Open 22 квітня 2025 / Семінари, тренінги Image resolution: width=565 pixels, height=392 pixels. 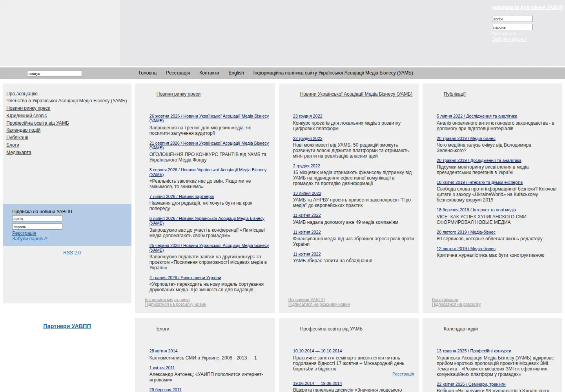pos(471,384)
